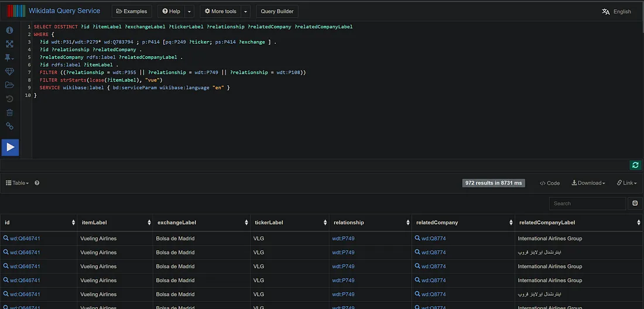The image size is (644, 309).
Task: Click the diamond format query icon
Action: (9, 72)
